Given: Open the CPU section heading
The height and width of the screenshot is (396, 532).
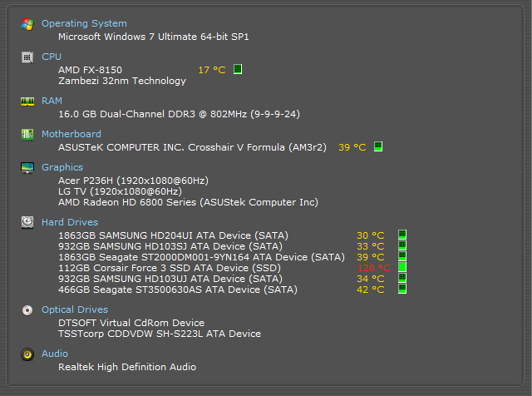Looking at the screenshot, I should tap(52, 57).
